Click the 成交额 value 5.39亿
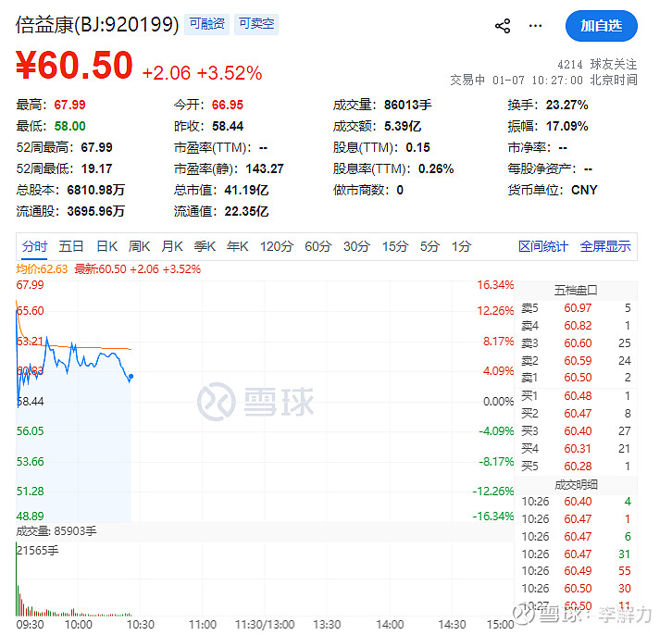The image size is (672, 635). 403,127
